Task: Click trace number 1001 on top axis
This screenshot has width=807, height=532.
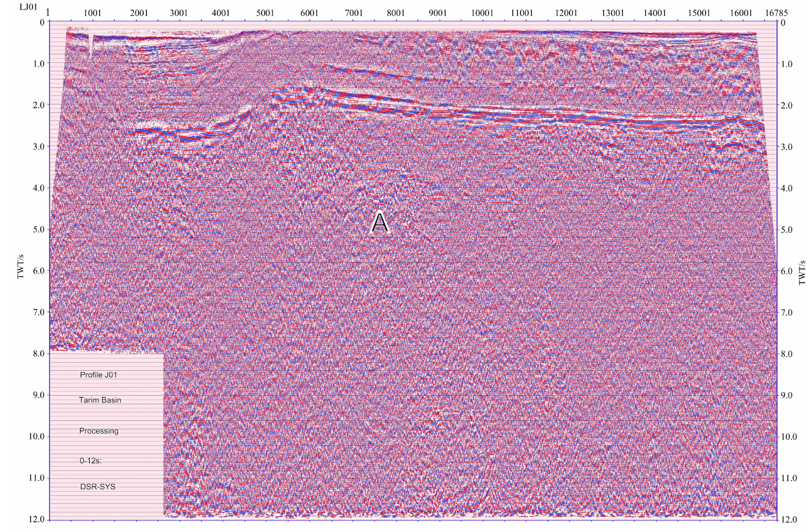Action: pos(92,12)
